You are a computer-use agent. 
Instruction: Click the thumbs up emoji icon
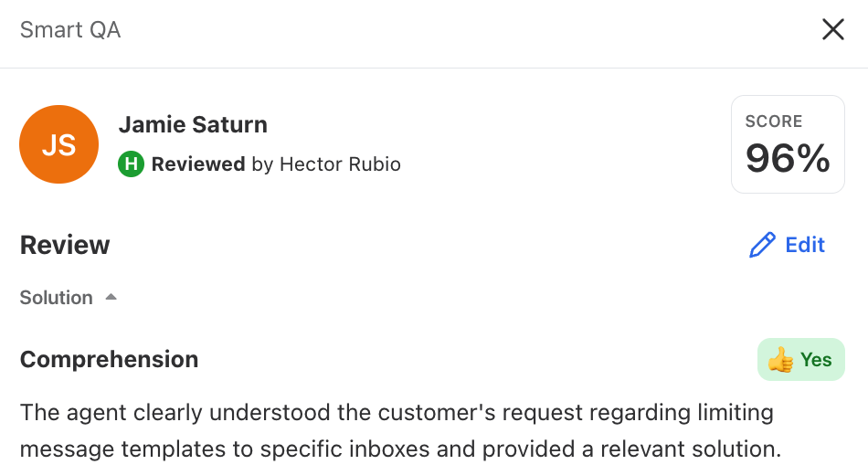(x=780, y=360)
